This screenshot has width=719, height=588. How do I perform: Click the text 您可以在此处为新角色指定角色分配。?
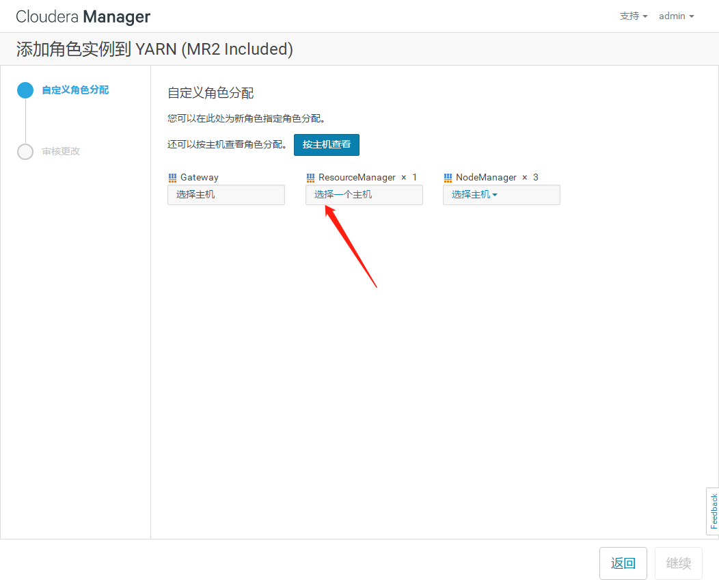(246, 119)
